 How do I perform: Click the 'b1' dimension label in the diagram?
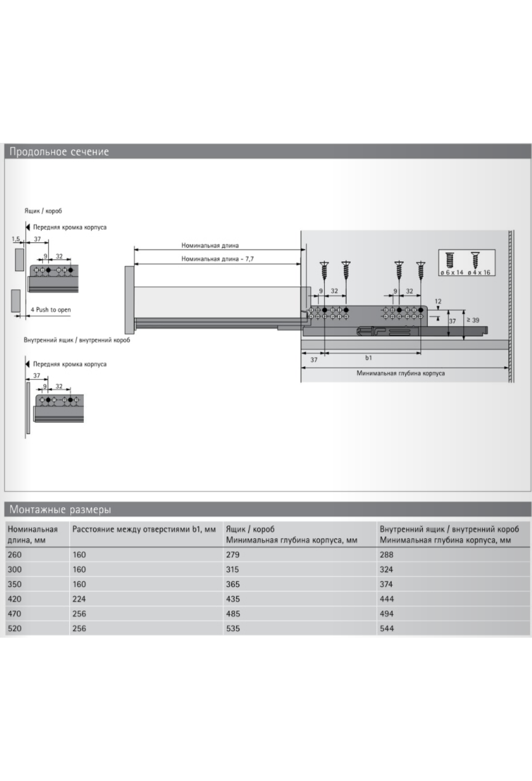(x=368, y=358)
